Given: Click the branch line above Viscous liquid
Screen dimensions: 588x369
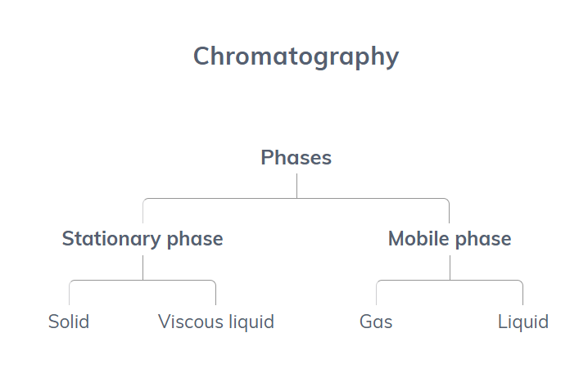Looking at the screenshot, I should coord(216,293).
